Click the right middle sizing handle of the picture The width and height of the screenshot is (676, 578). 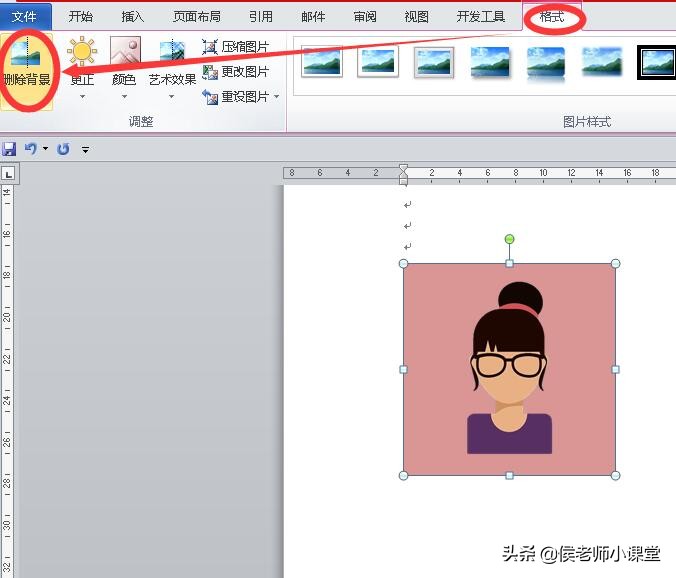coord(616,369)
